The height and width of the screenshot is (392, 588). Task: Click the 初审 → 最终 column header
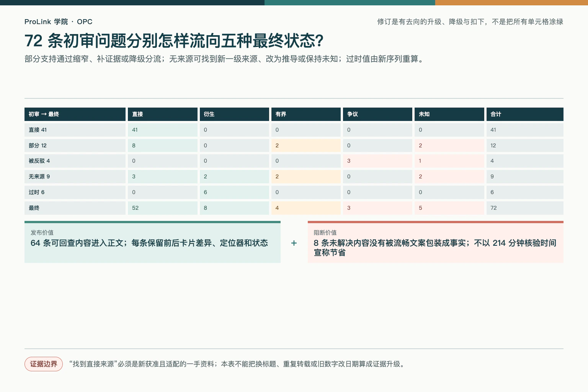75,114
